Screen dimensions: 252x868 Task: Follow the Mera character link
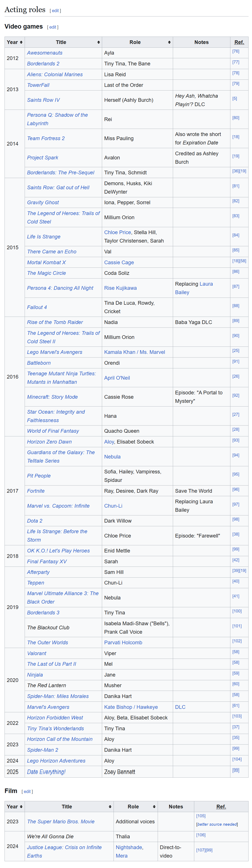coord(122,855)
